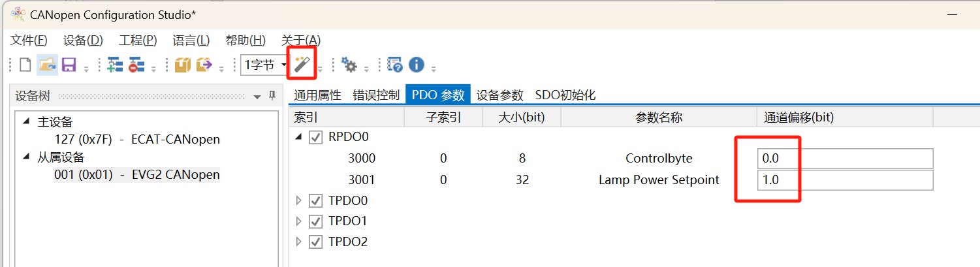Select the PDO 参数 tab
Image resolution: width=980 pixels, height=267 pixels.
tap(438, 95)
